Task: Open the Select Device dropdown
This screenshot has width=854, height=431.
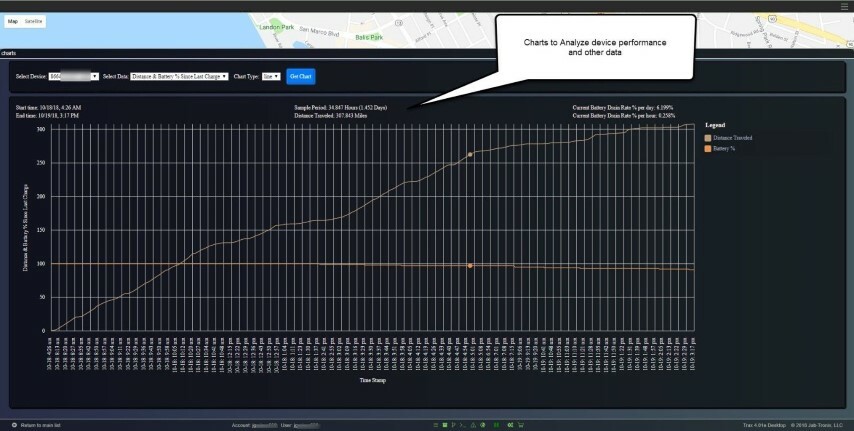Action: click(x=74, y=77)
